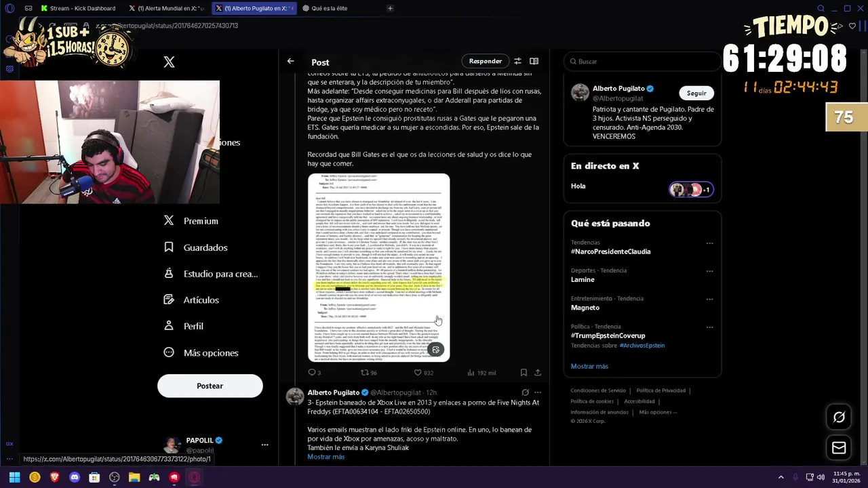The height and width of the screenshot is (488, 868).
Task: Open options for #TrumpEpsteinCoverup trend
Action: pos(709,327)
